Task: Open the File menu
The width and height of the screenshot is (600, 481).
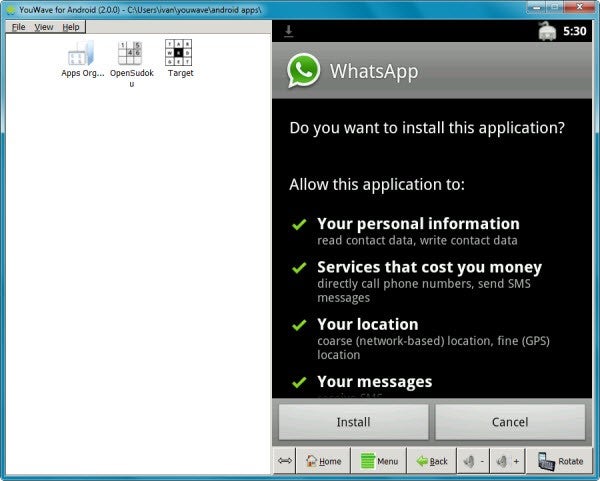Action: (17, 27)
